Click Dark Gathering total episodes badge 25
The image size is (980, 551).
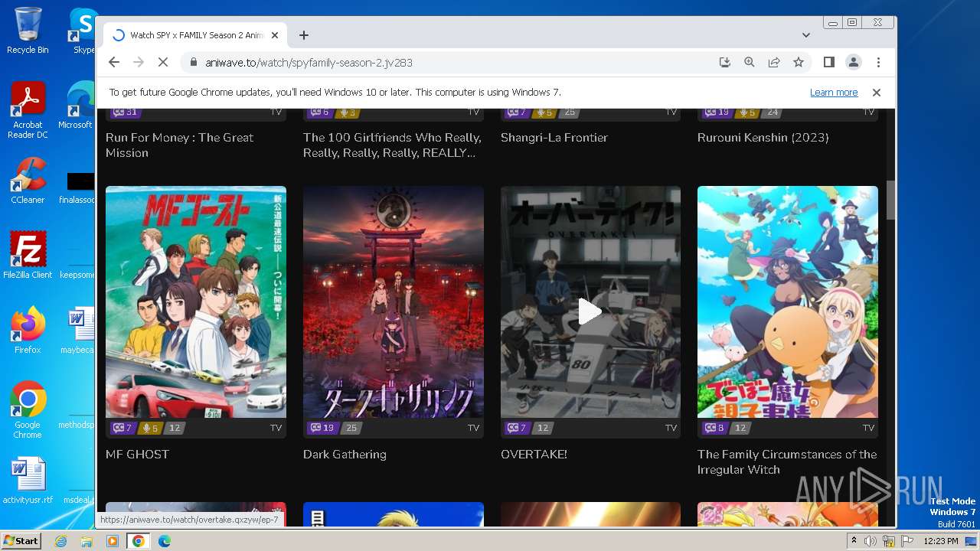[x=351, y=428]
